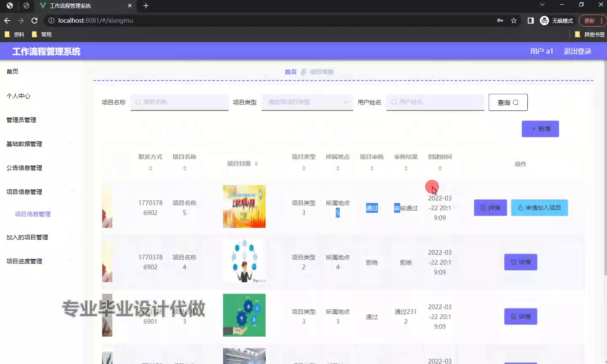607x364 pixels.
Task: Reload the current page
Action: point(35,21)
